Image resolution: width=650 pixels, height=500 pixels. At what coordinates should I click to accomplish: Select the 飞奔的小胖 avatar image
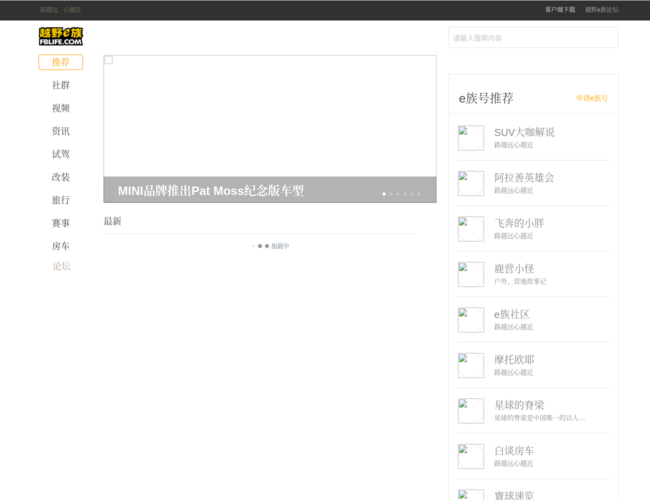[471, 229]
